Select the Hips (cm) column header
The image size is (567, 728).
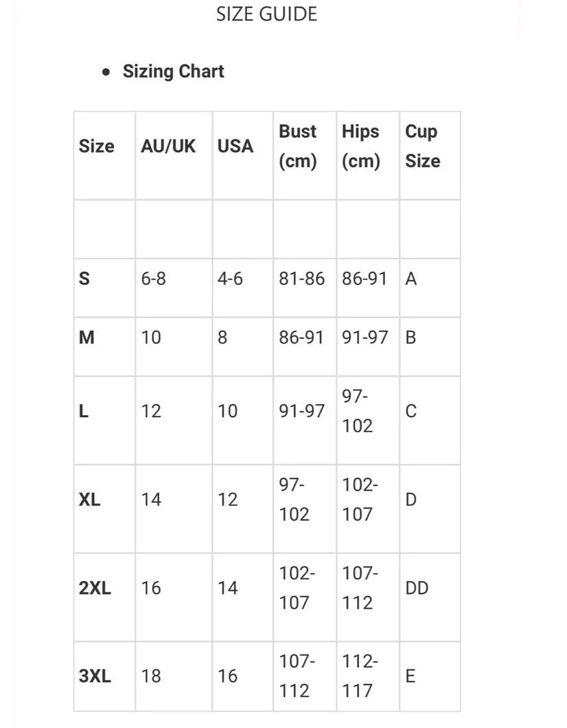coord(361,146)
